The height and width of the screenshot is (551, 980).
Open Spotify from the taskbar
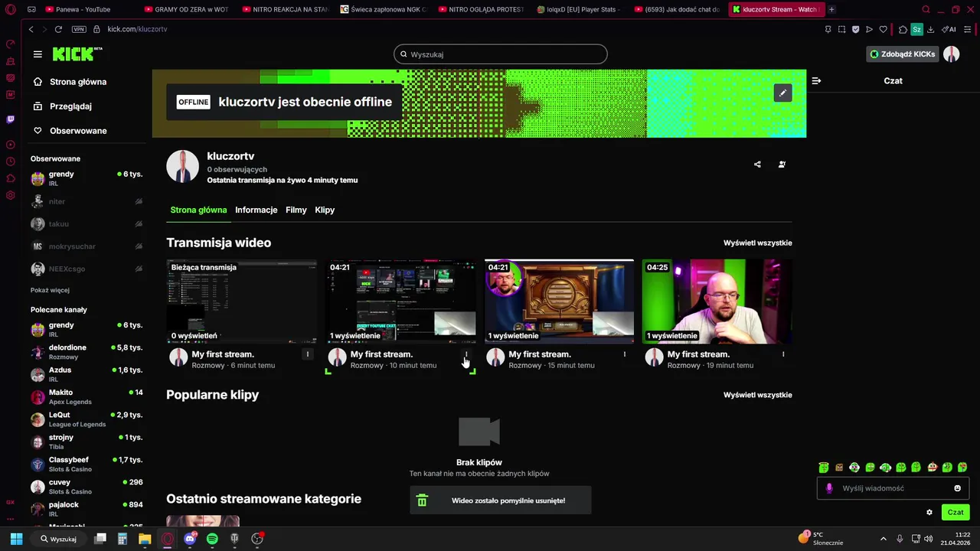tap(212, 539)
